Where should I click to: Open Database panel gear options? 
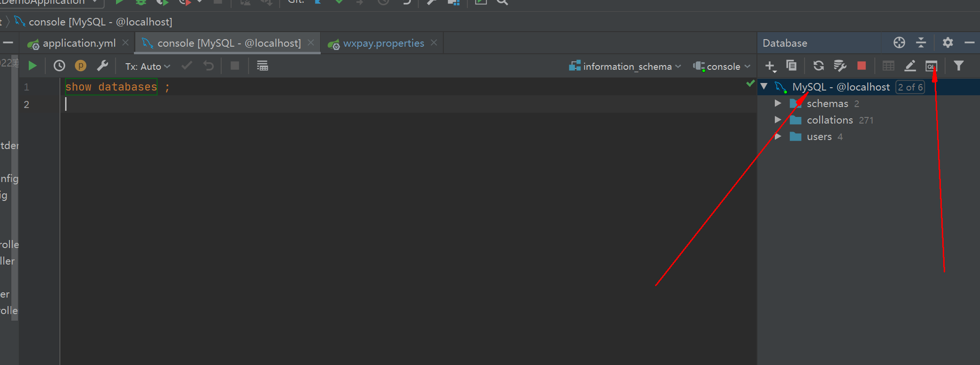948,43
